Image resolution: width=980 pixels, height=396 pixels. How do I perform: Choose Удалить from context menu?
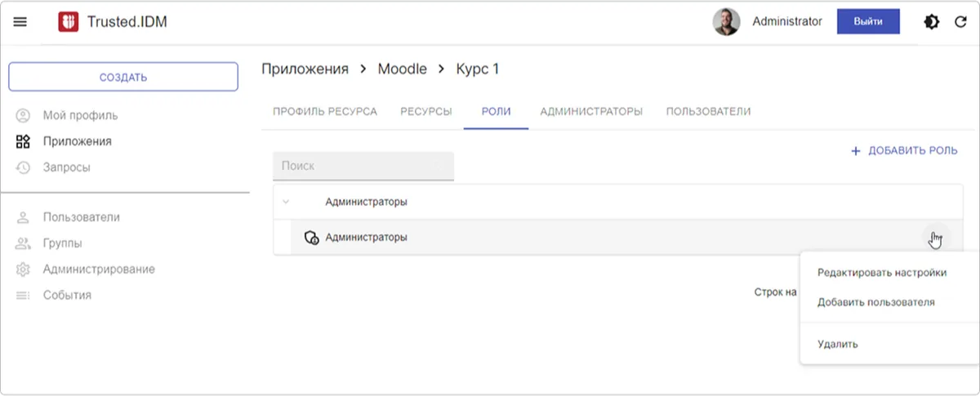point(838,345)
